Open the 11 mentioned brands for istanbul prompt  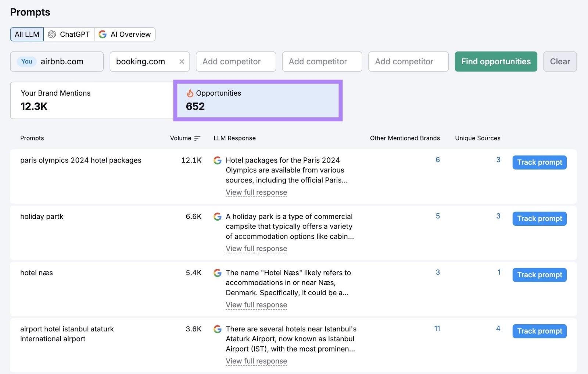coord(437,328)
